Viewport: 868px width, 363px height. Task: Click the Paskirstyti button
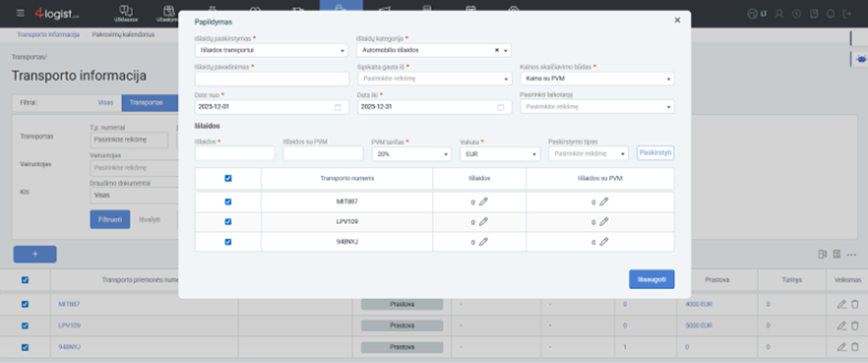coord(655,153)
